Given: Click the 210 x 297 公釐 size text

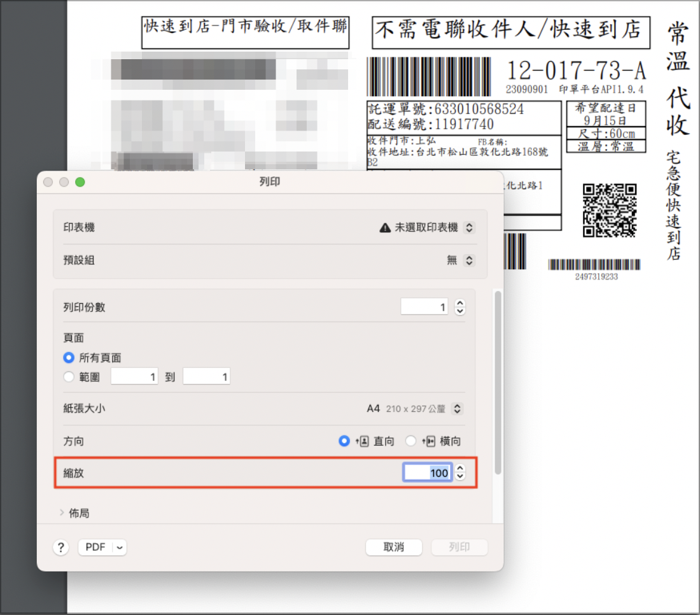Looking at the screenshot, I should pyautogui.click(x=416, y=409).
